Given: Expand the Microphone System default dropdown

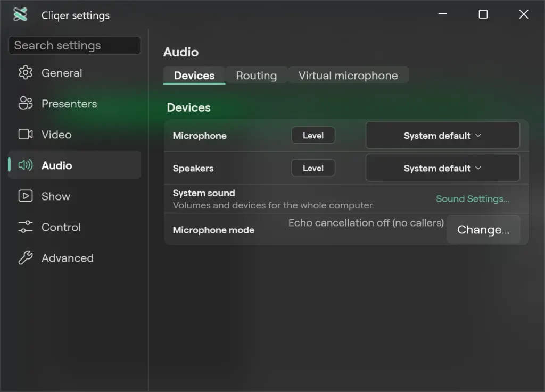Looking at the screenshot, I should 442,136.
